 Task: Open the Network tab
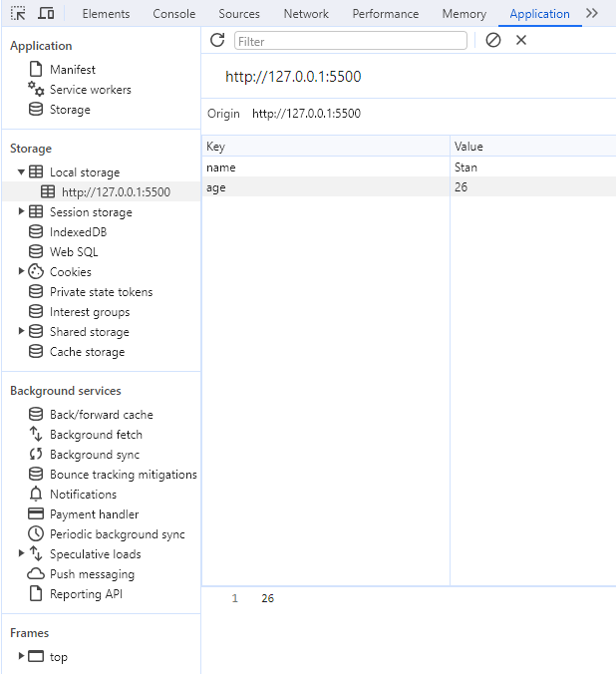point(306,14)
